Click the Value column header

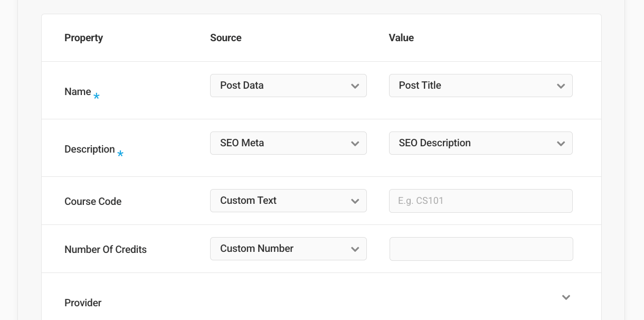(401, 37)
